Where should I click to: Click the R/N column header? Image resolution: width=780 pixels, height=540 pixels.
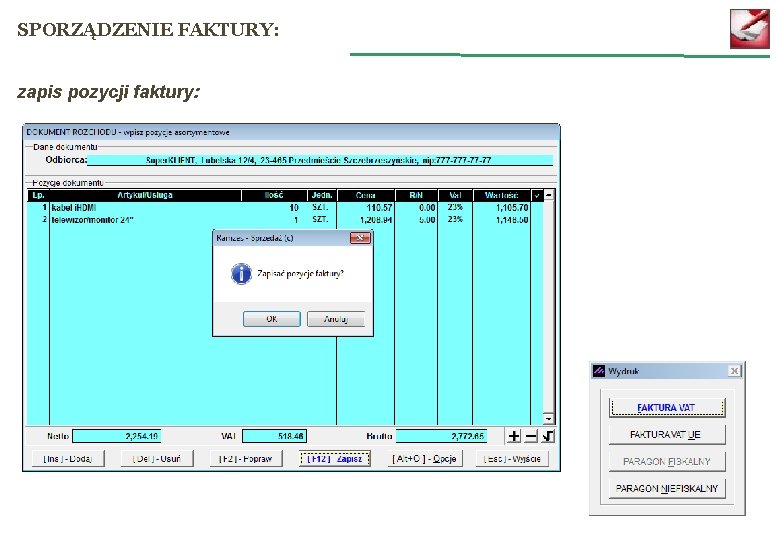coord(416,195)
